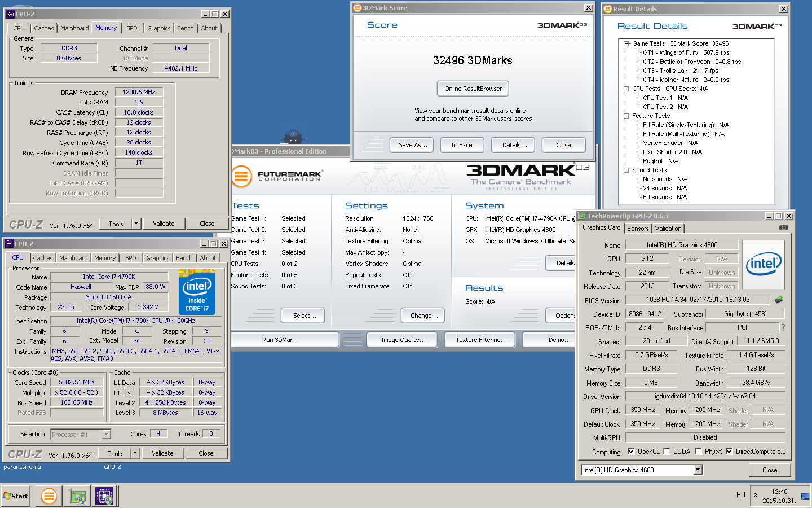Click the Core Speed 5202.51 MHz value
The width and height of the screenshot is (812, 508).
pyautogui.click(x=77, y=382)
